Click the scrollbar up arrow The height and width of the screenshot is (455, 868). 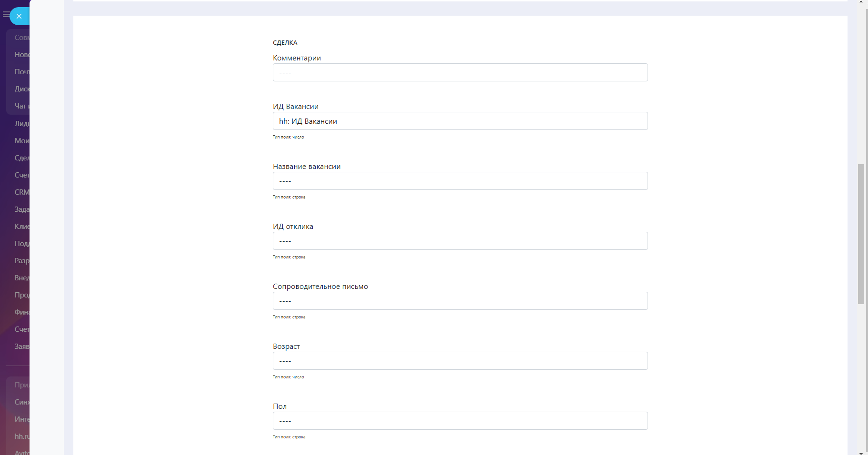(861, 2)
